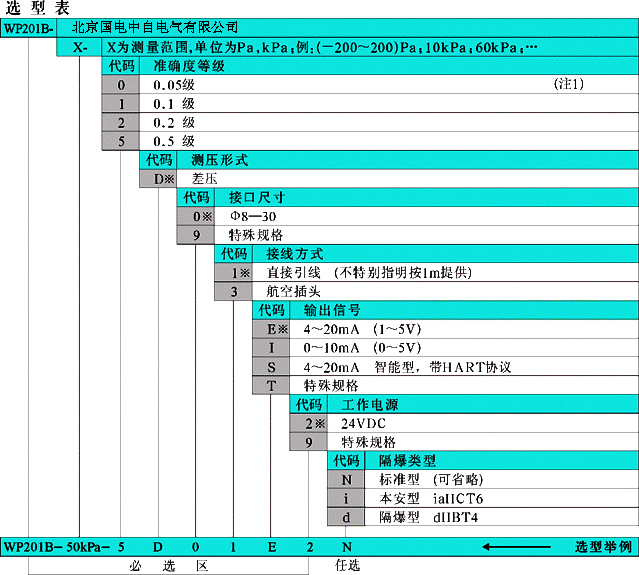Image resolution: width=639 pixels, height=575 pixels.
Task: Click the 隔爆型 dIIBT4 entry
Action: point(428,517)
